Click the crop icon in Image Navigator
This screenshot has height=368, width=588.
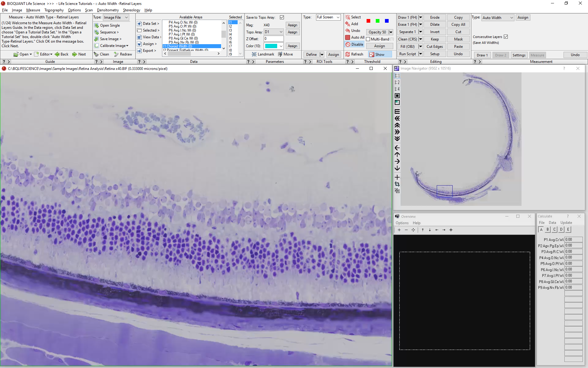tap(397, 184)
